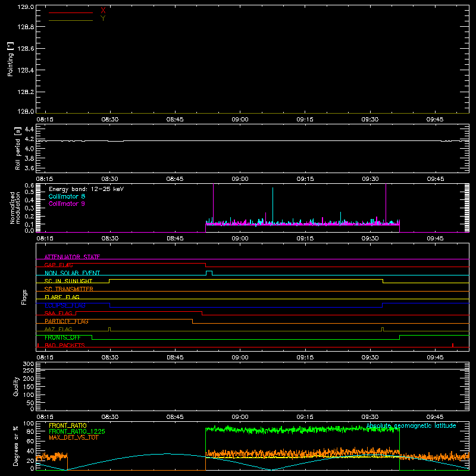Select the olive legend line beside Y

[x=71, y=20]
